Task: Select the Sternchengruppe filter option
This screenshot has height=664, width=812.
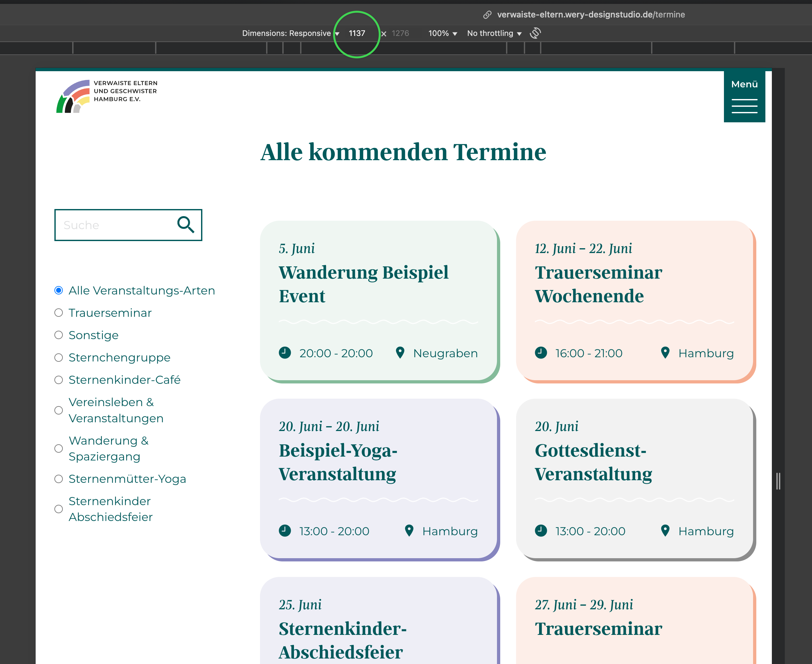Action: click(x=59, y=358)
